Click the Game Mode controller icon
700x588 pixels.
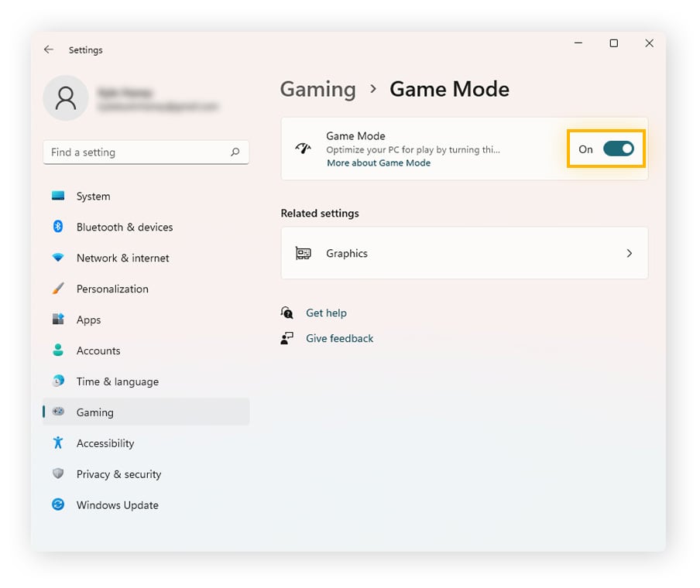click(302, 146)
